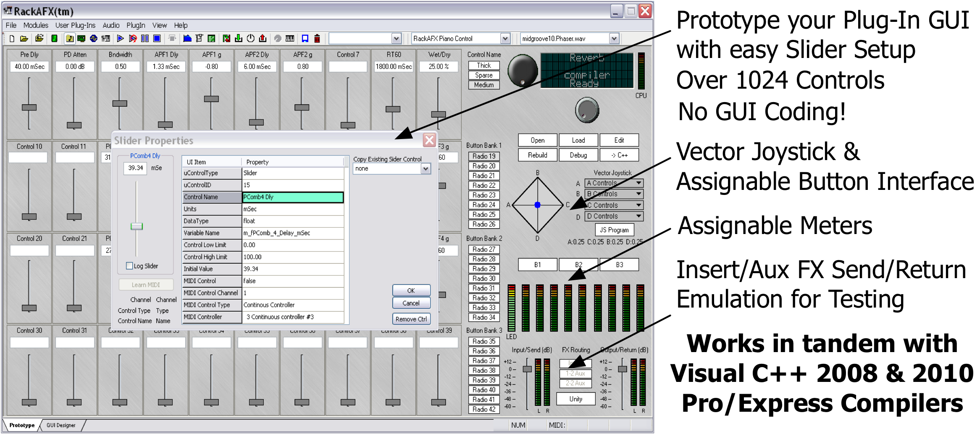980x434 pixels.
Task: Open the PlugIn menu
Action: point(136,25)
